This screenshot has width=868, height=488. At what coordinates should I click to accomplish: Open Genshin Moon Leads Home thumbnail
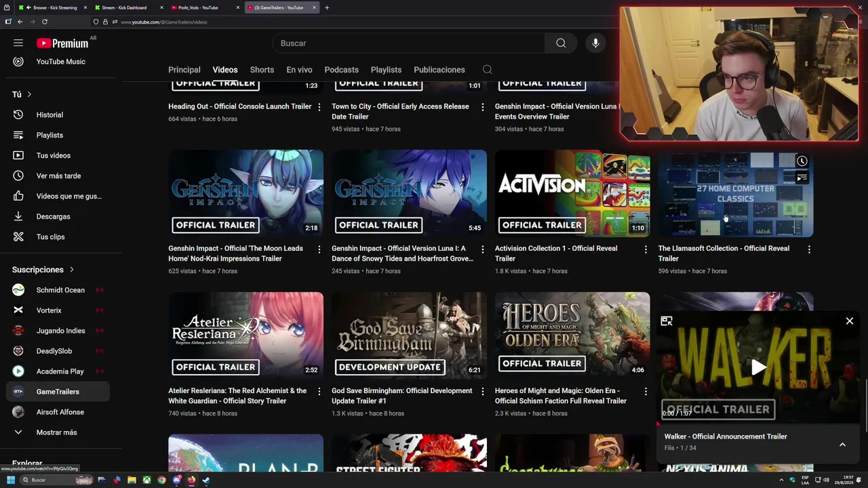(x=245, y=193)
